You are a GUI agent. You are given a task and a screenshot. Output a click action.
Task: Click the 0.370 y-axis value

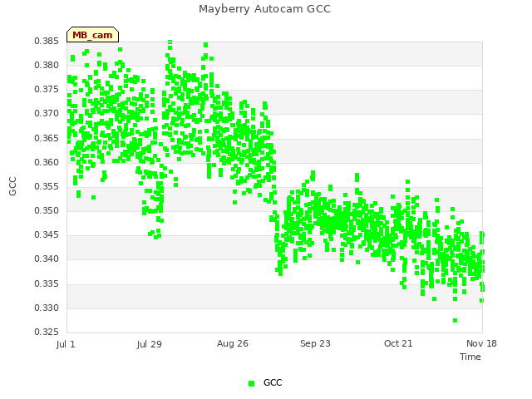(x=47, y=113)
